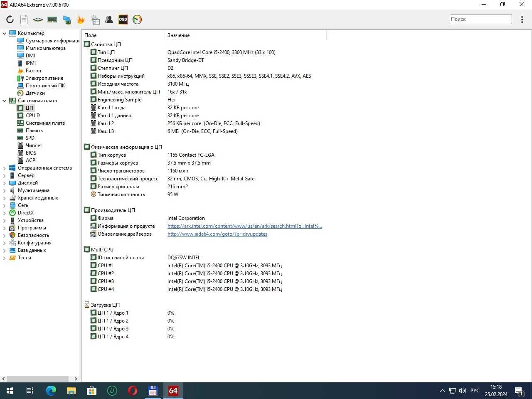532x399 pixels.
Task: Collapse the Компьютер tree node
Action: [x=5, y=33]
